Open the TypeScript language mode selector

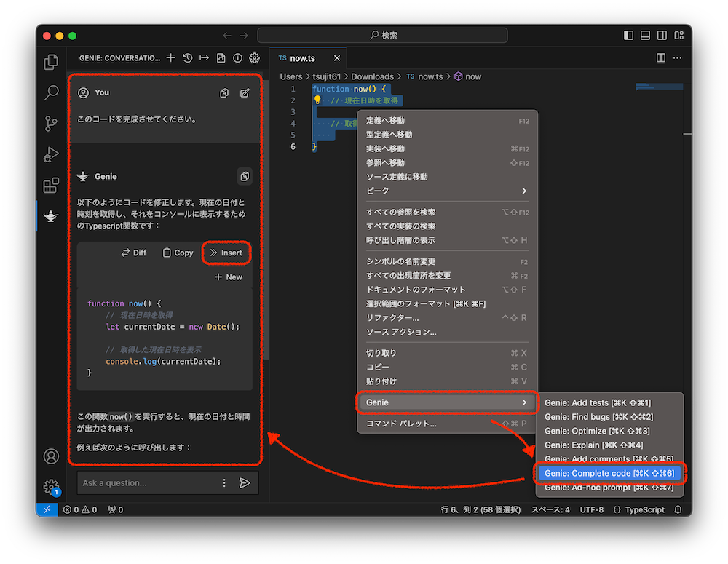click(638, 509)
